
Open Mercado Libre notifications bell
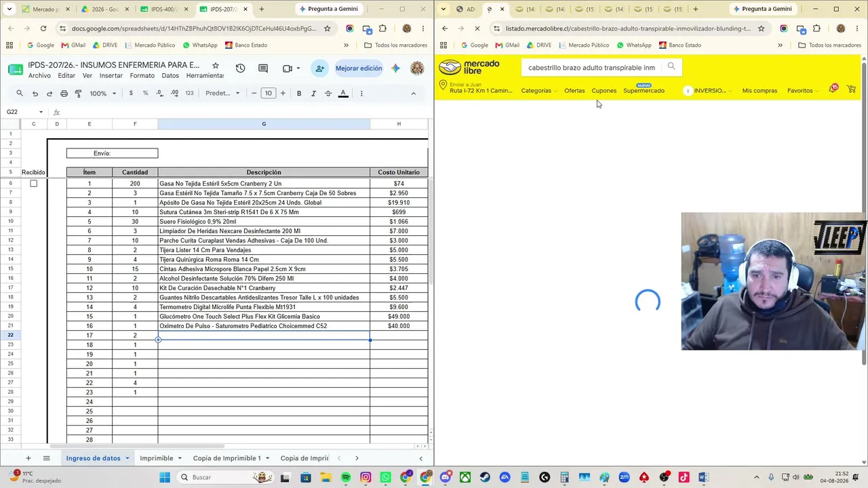click(x=833, y=89)
